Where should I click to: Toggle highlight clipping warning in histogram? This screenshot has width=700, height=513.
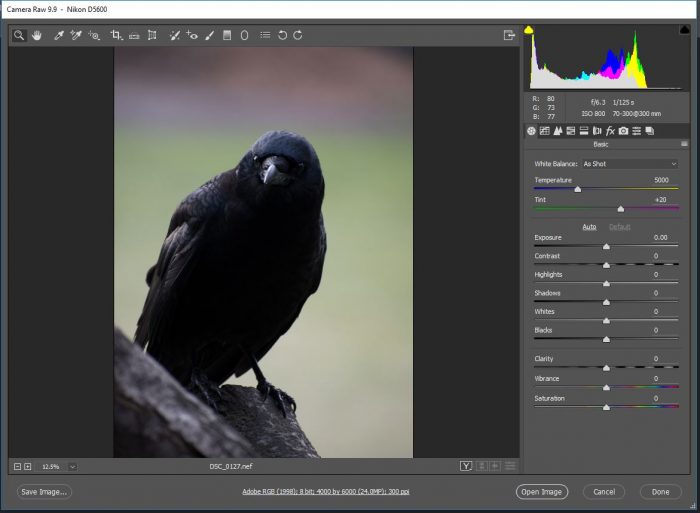tap(684, 30)
